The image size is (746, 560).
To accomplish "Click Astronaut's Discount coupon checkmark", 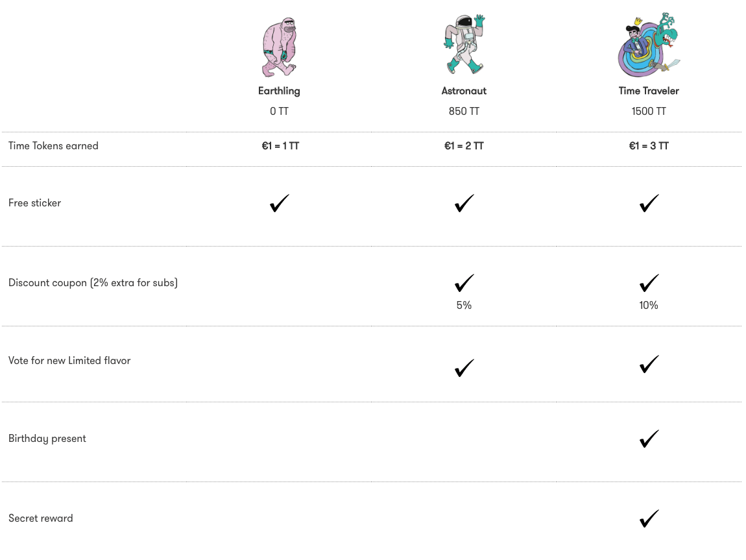I will (x=464, y=283).
